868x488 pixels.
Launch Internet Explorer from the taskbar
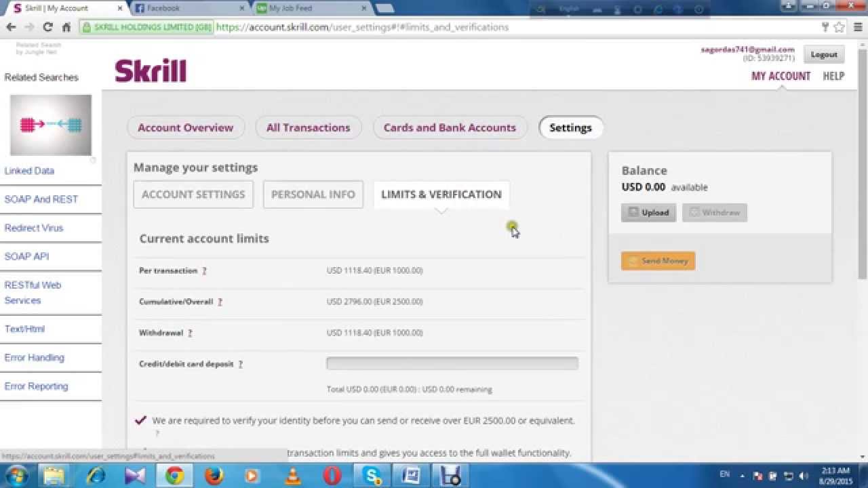click(x=96, y=476)
